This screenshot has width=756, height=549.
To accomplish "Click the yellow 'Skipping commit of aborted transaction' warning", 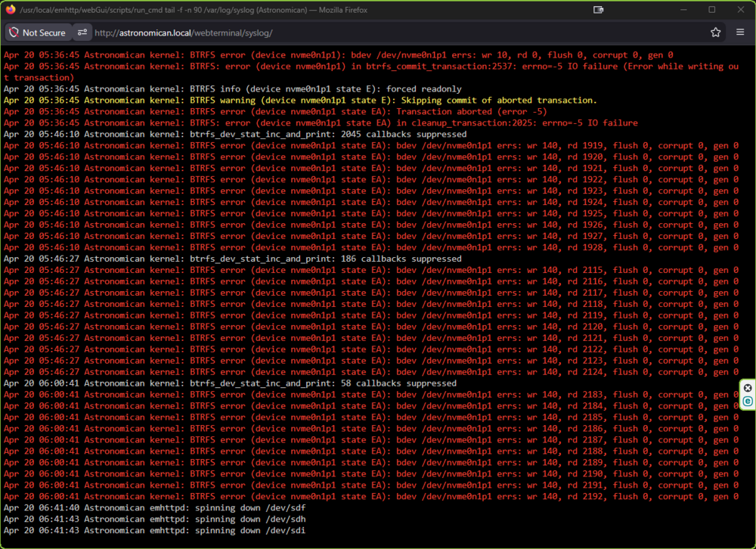I will tap(300, 101).
